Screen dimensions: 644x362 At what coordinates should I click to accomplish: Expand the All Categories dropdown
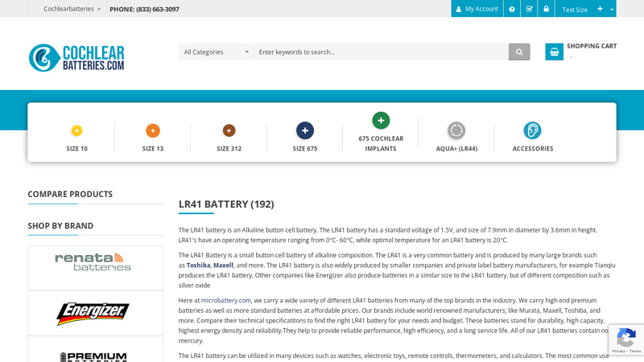coord(216,52)
